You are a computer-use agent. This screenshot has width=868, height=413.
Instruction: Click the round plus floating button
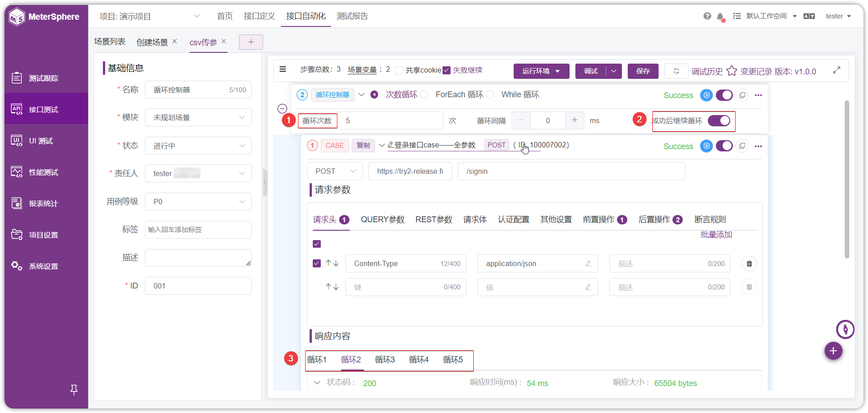(x=833, y=351)
